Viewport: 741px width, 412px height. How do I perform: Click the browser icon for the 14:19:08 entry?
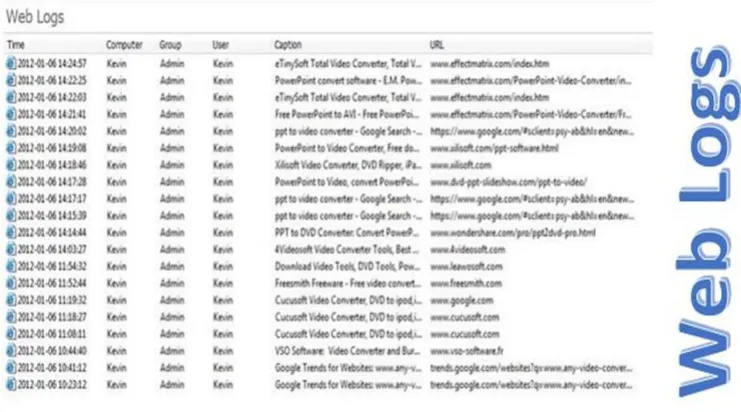point(11,148)
